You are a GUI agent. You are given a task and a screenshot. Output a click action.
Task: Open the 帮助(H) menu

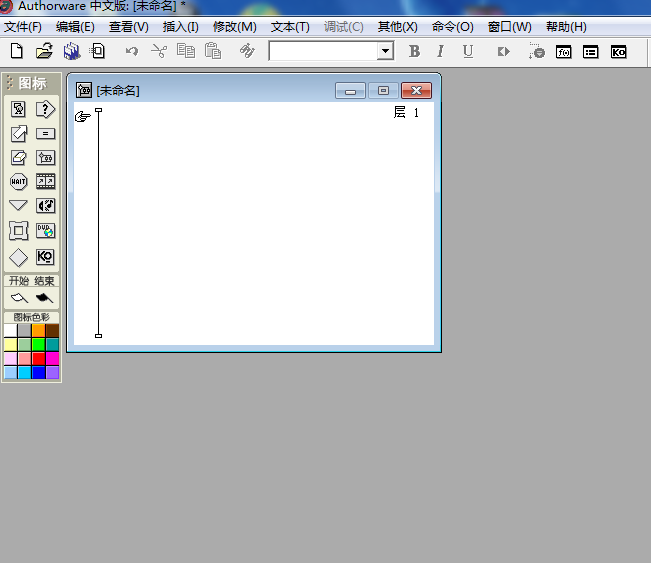(566, 27)
